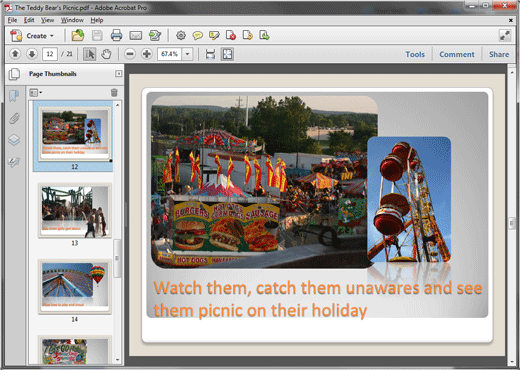Click the Save floppy disk icon
This screenshot has height=370, width=520.
[x=97, y=35]
